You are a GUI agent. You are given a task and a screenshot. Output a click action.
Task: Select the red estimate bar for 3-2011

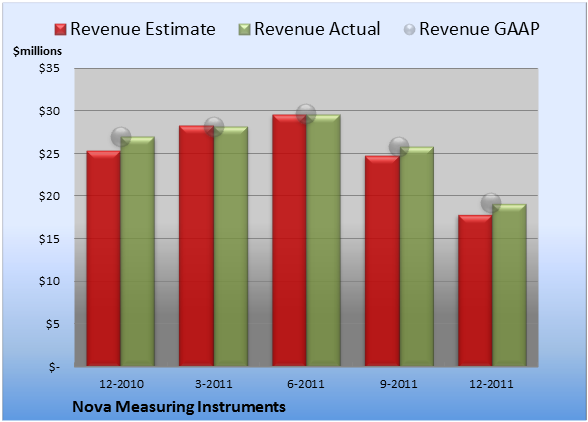[x=196, y=246]
